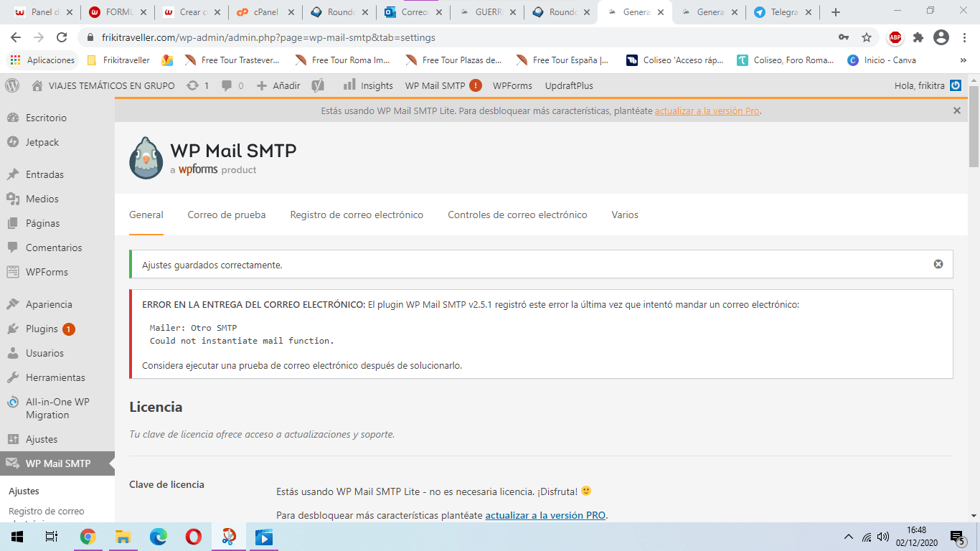Screen dimensions: 980x551
Task: Open the Chrome extensions puzzle icon
Action: (918, 37)
